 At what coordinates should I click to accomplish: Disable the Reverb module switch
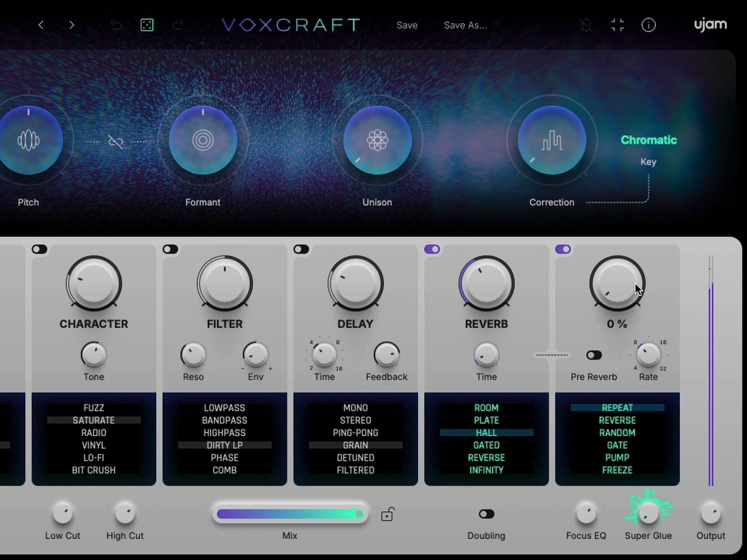pyautogui.click(x=432, y=249)
